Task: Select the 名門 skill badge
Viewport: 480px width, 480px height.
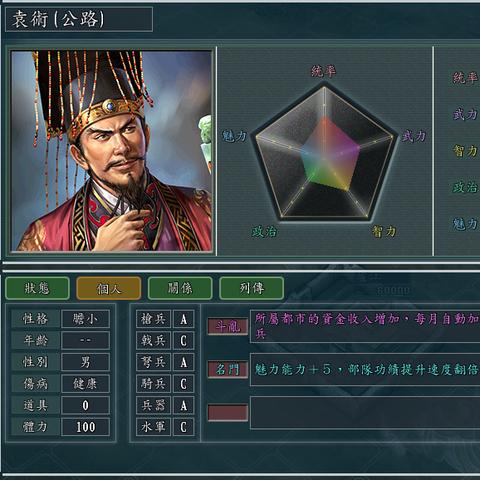Action: pos(228,369)
